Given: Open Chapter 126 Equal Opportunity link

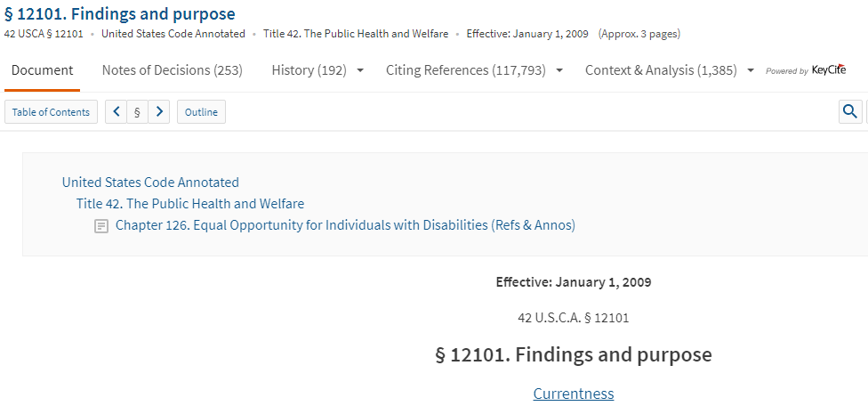Looking at the screenshot, I should point(345,225).
